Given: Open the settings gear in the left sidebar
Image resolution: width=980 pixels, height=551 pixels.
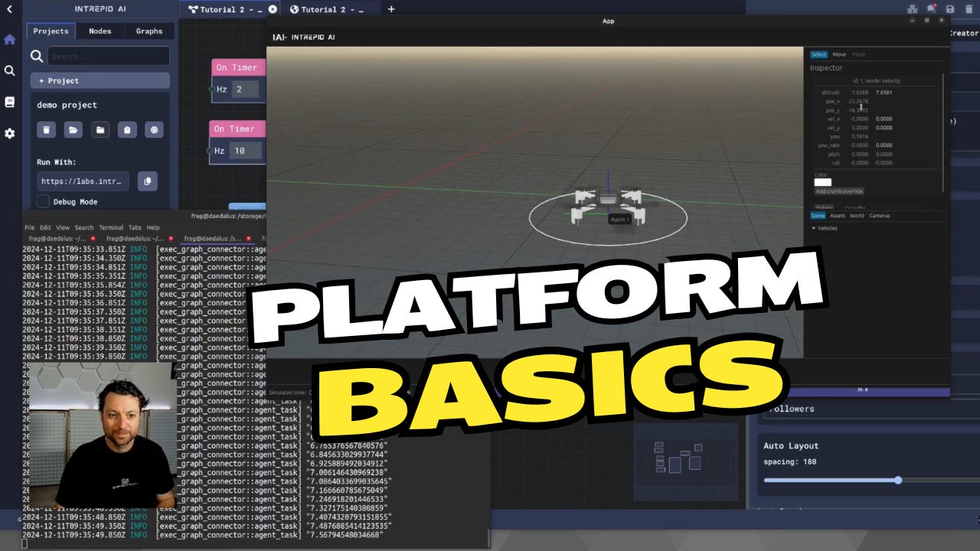Looking at the screenshot, I should [9, 133].
